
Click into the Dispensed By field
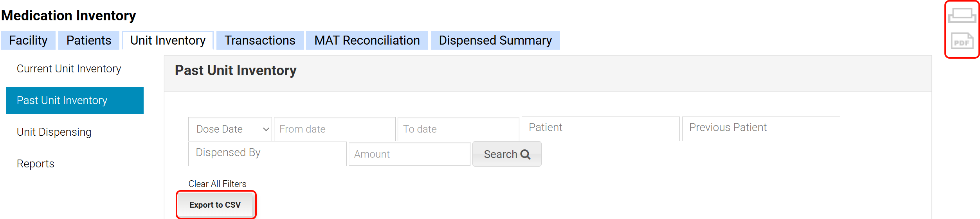(267, 154)
